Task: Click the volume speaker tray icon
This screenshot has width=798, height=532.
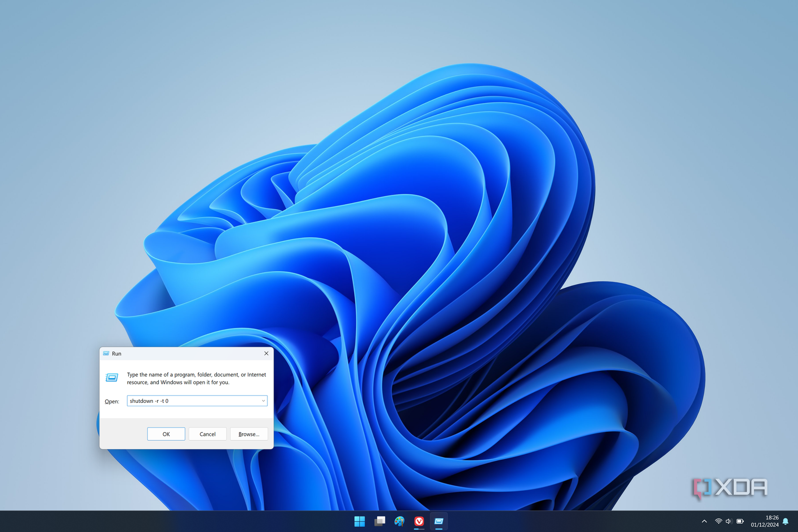Action: pos(728,521)
